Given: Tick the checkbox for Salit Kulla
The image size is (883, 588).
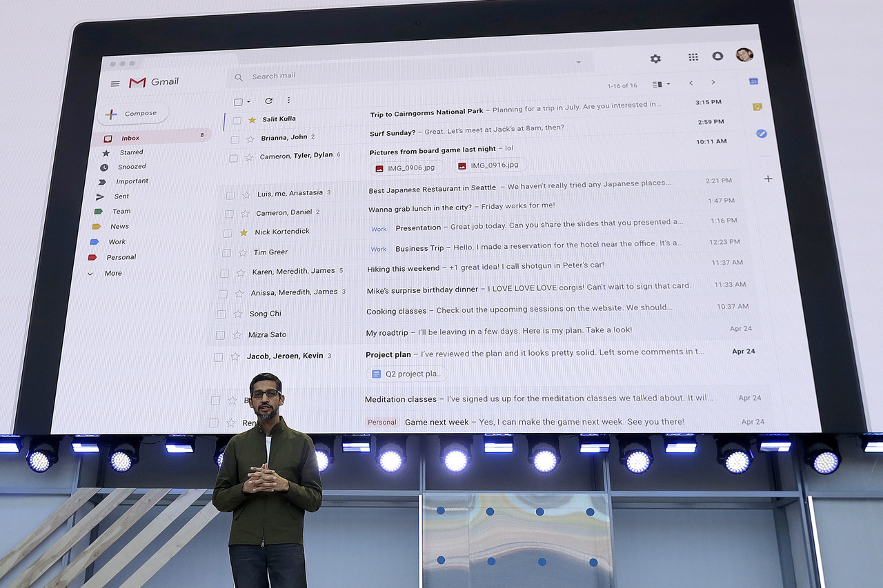Looking at the screenshot, I should [237, 121].
